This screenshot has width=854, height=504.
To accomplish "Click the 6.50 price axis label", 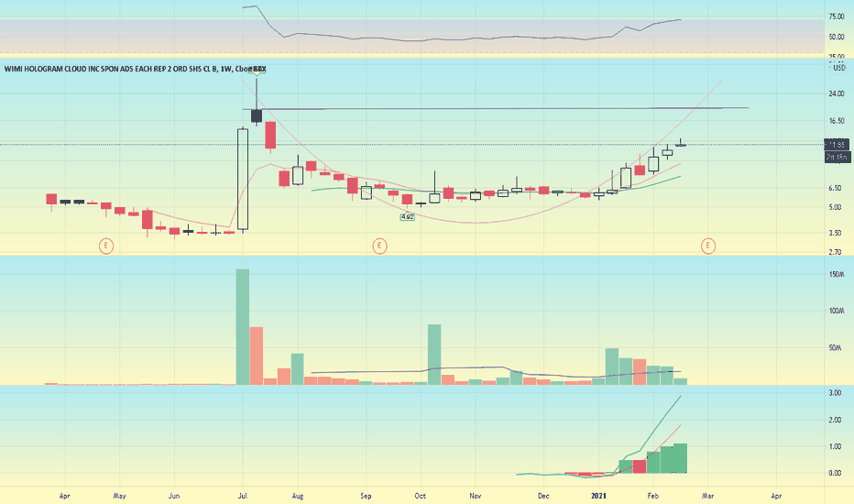I will [x=836, y=188].
